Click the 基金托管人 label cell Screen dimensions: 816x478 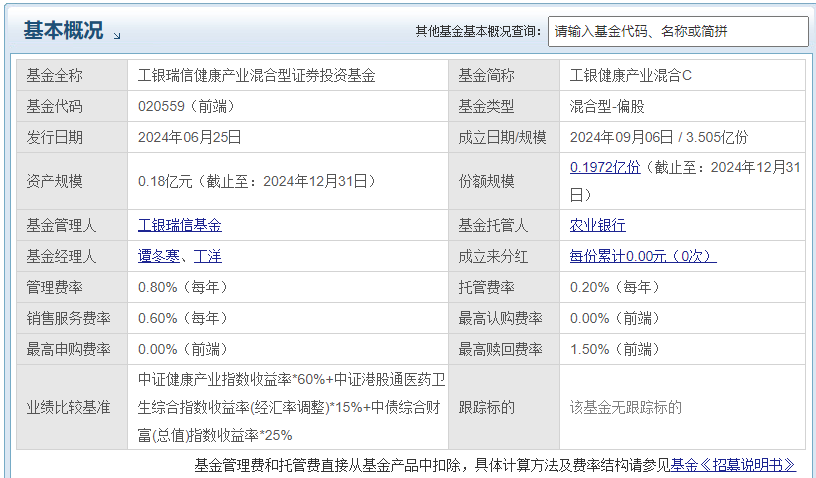(x=504, y=225)
